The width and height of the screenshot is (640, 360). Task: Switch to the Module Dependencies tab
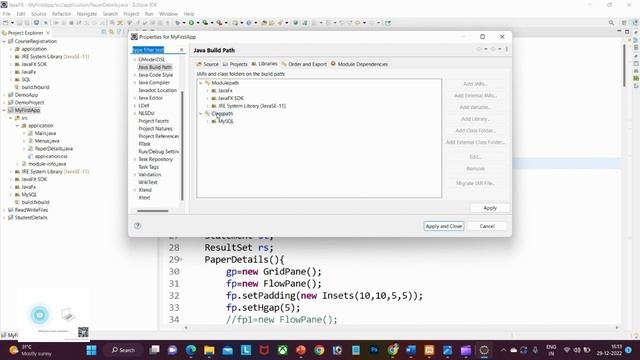359,64
